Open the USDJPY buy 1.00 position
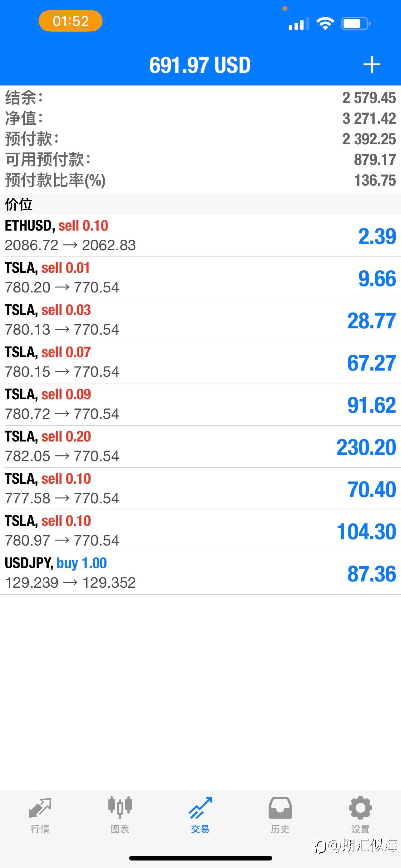The image size is (401, 868). click(x=200, y=573)
